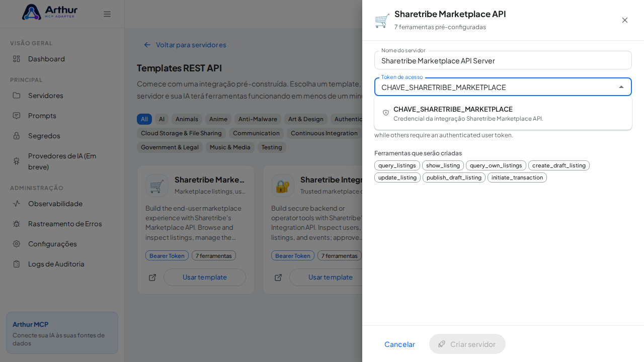644x362 pixels.
Task: Click Voltar para servidores link
Action: pyautogui.click(x=185, y=45)
